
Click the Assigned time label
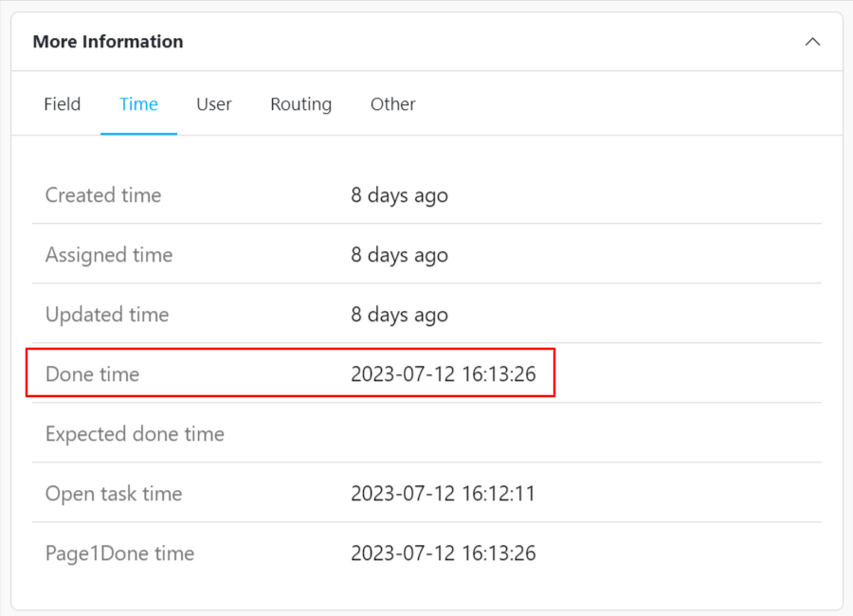pyautogui.click(x=109, y=255)
